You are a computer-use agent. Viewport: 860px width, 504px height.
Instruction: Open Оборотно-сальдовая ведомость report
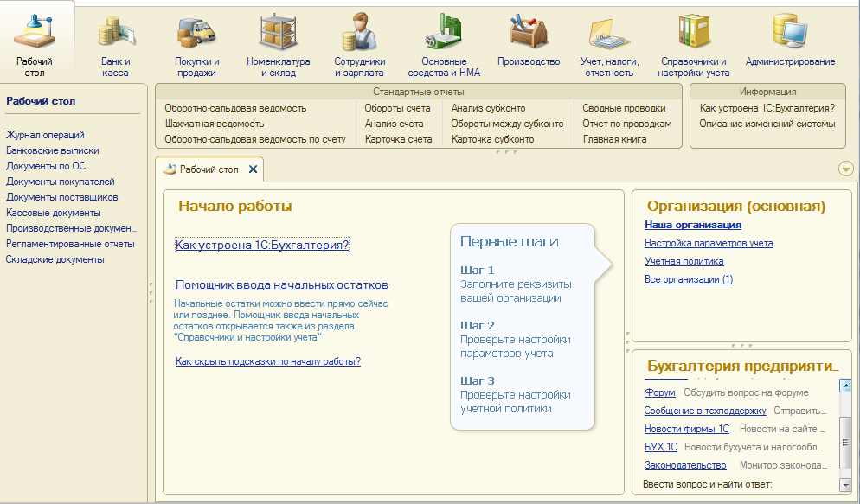click(x=235, y=108)
